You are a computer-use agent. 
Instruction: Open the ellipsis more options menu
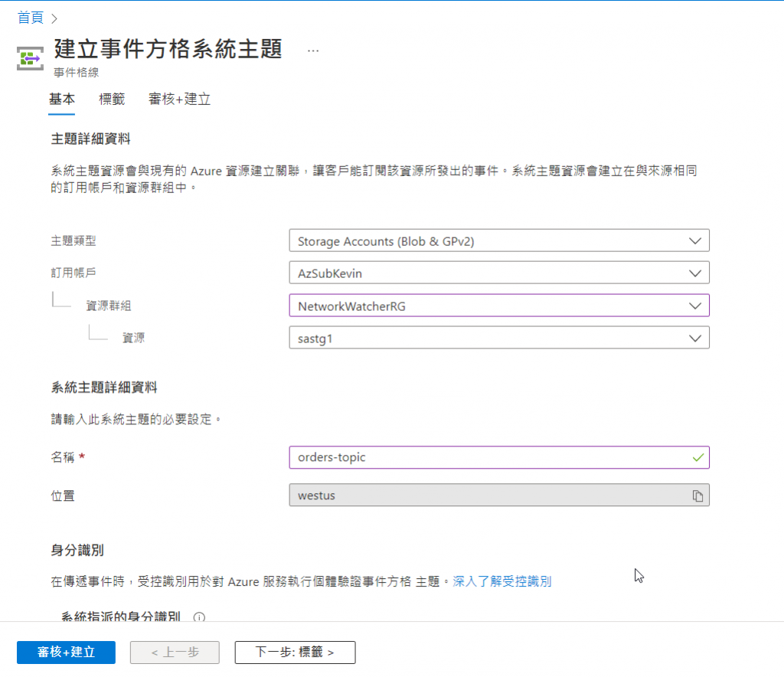click(x=313, y=51)
